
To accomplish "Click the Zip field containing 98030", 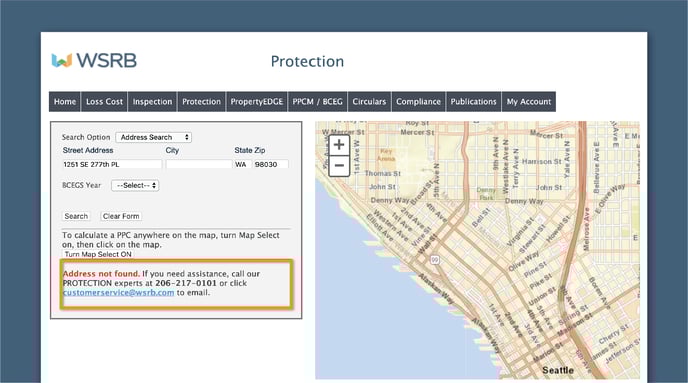I will 271,164.
